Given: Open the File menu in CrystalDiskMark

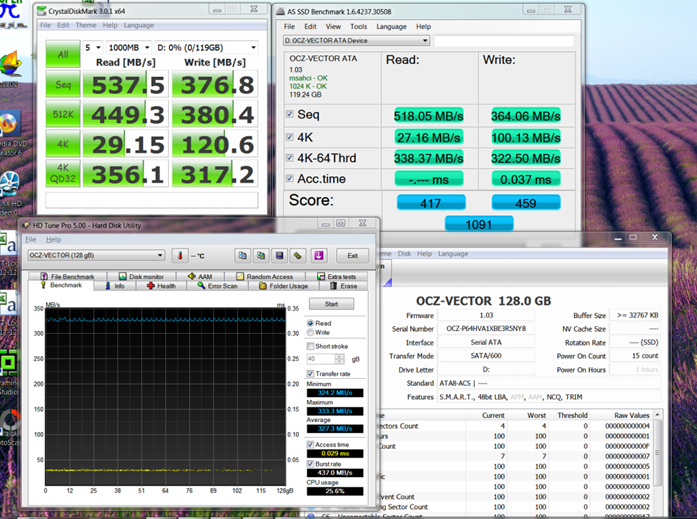Looking at the screenshot, I should pyautogui.click(x=45, y=25).
